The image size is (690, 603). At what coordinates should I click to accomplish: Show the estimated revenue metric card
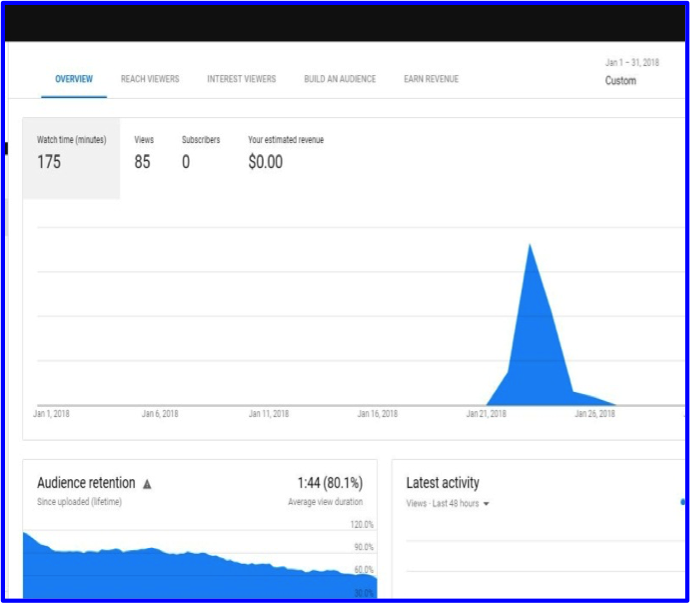click(285, 152)
